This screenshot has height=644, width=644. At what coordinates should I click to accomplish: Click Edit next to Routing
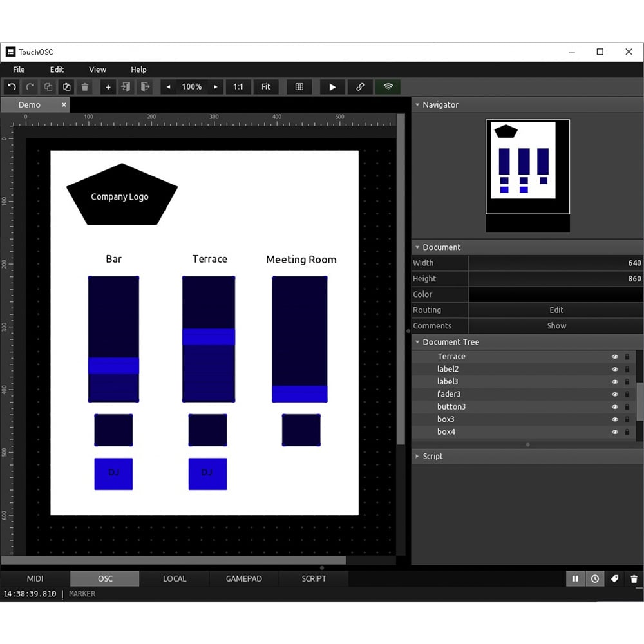(x=556, y=310)
